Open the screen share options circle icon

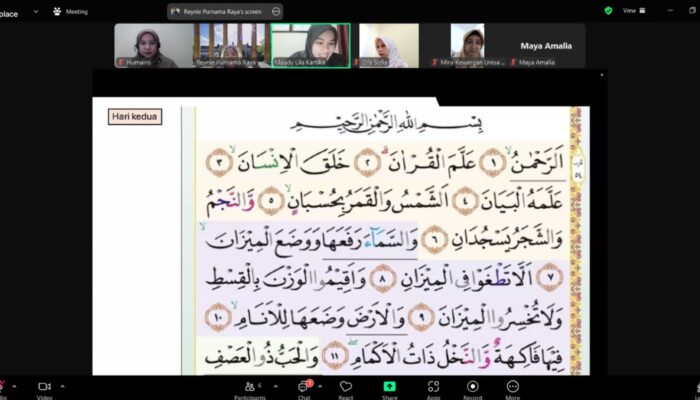[276, 12]
